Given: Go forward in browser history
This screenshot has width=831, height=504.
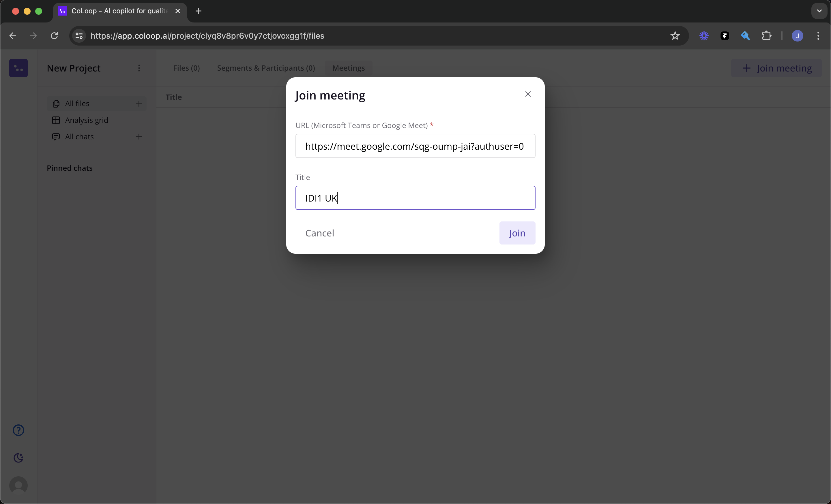Looking at the screenshot, I should click(x=33, y=36).
